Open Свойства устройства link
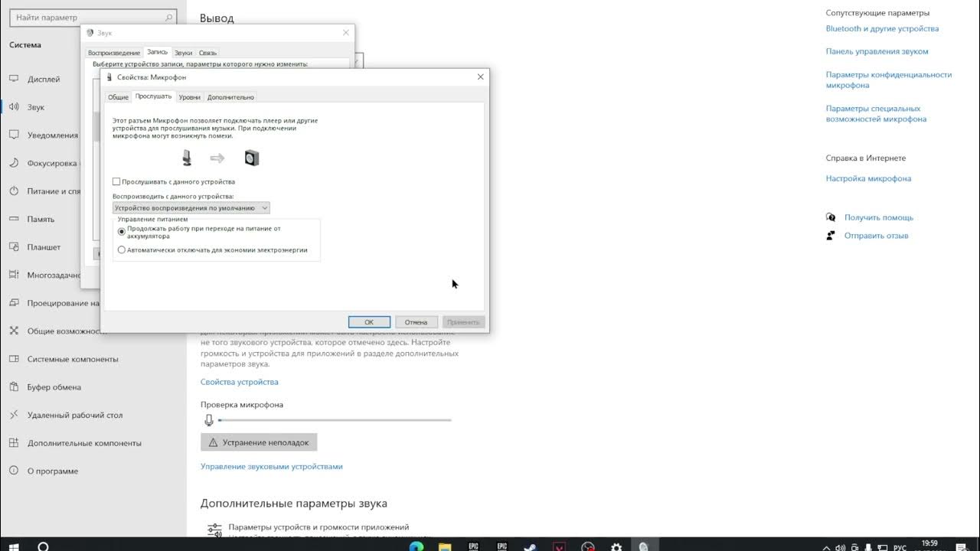This screenshot has height=551, width=980. pos(239,382)
